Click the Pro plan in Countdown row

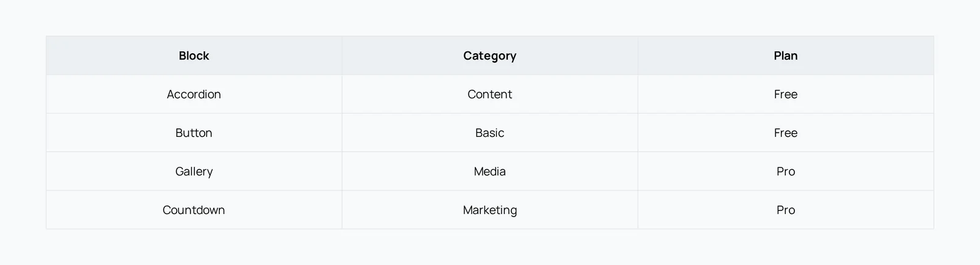786,210
